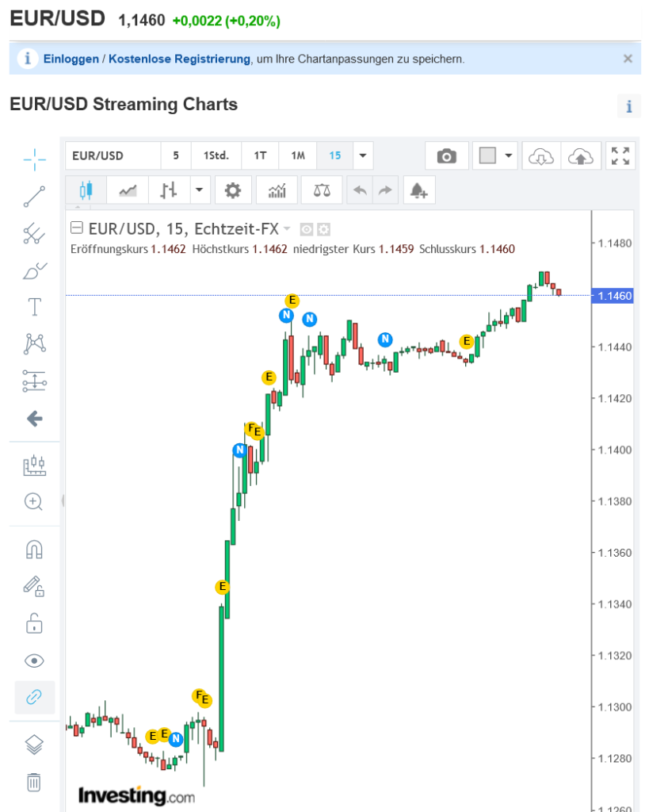Switch to the 1Std. interval
Viewport: 649px width, 812px height.
pyautogui.click(x=216, y=155)
